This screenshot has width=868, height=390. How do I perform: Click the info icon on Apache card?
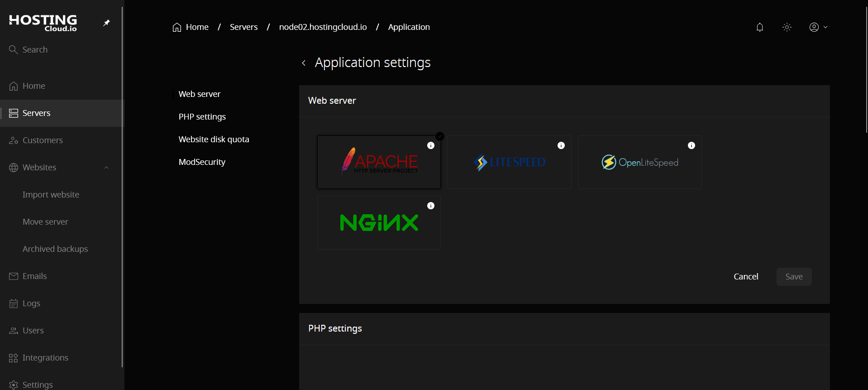point(430,145)
